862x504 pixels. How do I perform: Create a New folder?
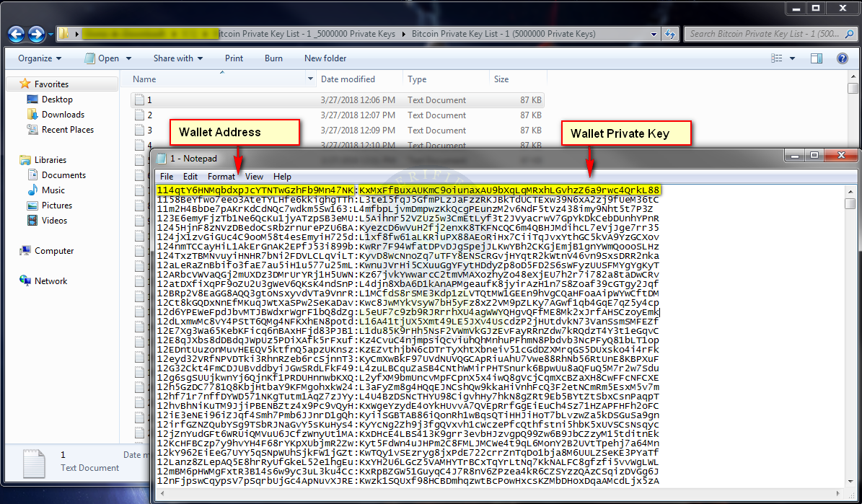click(x=325, y=58)
